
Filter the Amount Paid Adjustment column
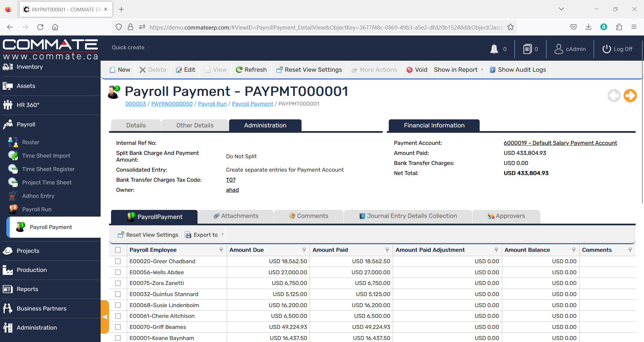tap(496, 250)
